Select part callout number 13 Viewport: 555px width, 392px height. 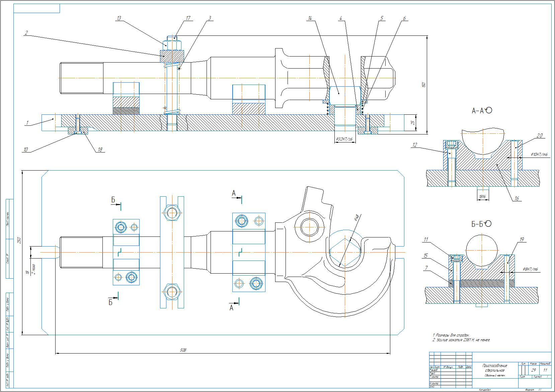click(119, 18)
